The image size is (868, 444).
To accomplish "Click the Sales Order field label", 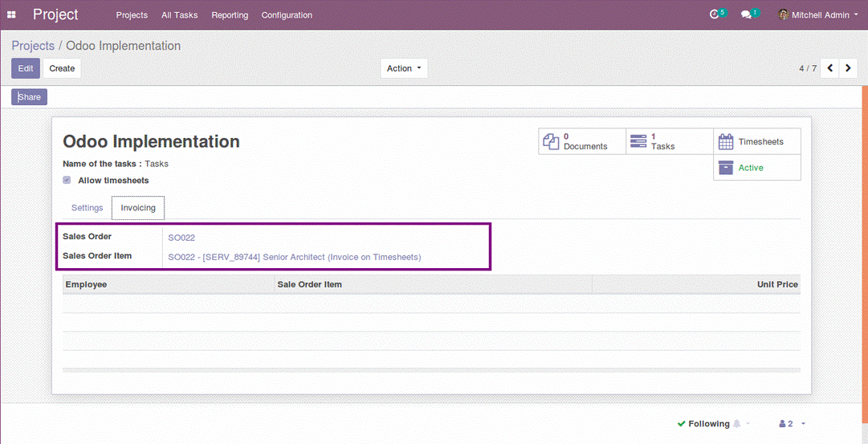I will 87,236.
